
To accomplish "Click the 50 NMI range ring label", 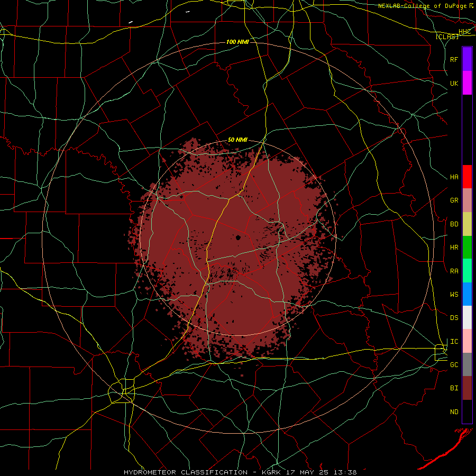I will (237, 140).
